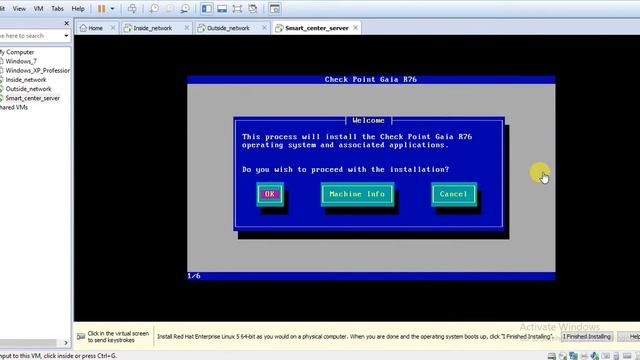Select Inside_network in the library tree
Screen dimensions: 640x360
click(x=25, y=80)
